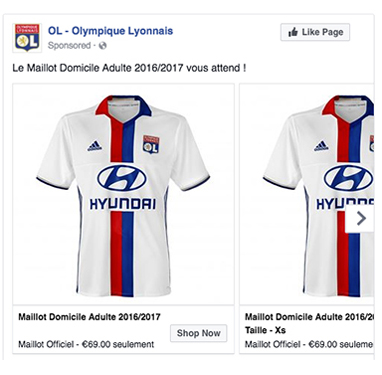Open the second jersey product image

pos(307,194)
